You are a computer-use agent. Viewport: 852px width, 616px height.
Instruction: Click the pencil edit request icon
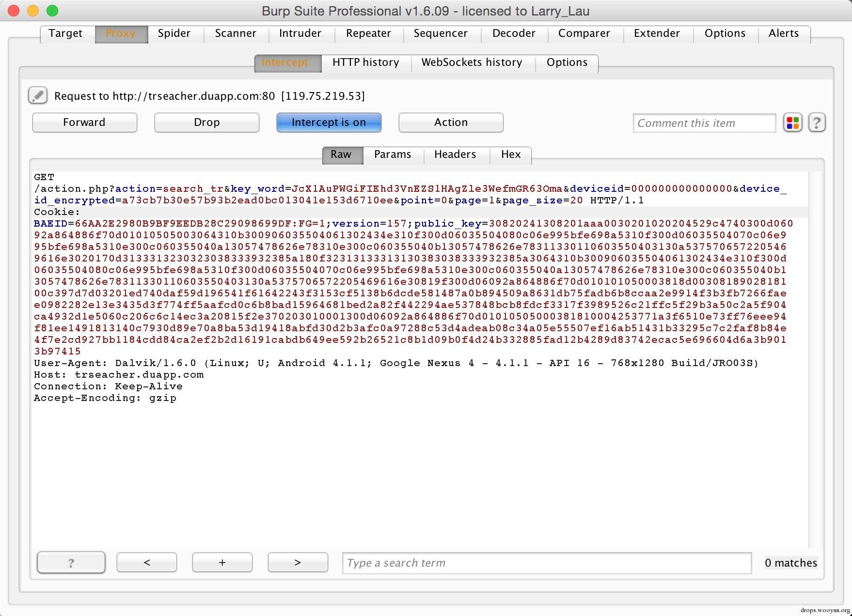38,95
